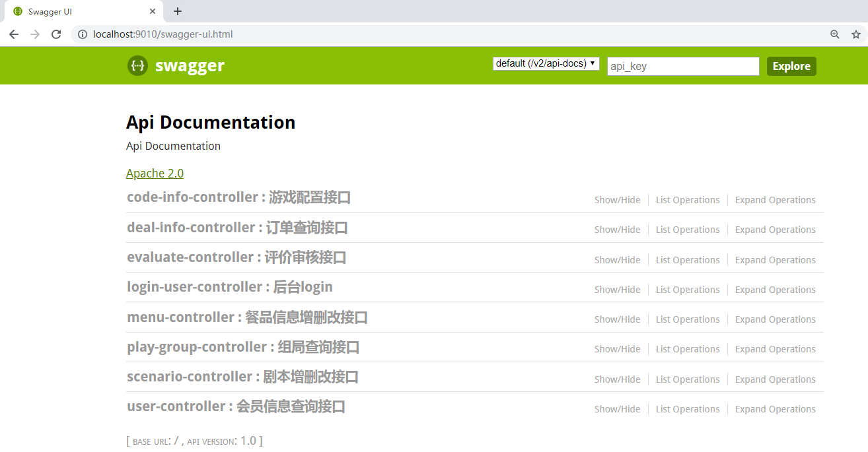Viewport: 868px width, 452px height.
Task: Toggle Show/Hide for evaluate-controller
Action: [617, 260]
